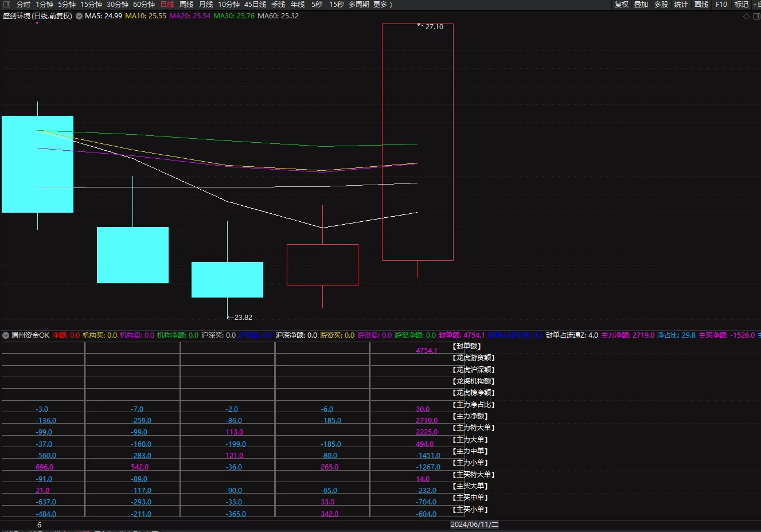This screenshot has height=532, width=761.
Task: Switch to the 分时 intraday view
Action: pyautogui.click(x=24, y=5)
